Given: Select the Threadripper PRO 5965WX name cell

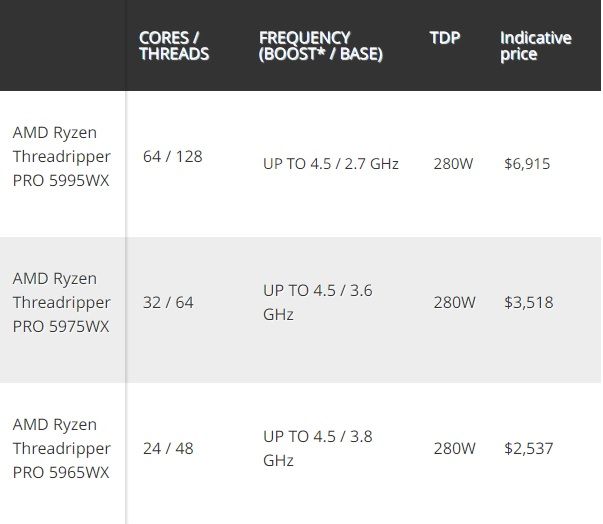Looking at the screenshot, I should point(62,448).
